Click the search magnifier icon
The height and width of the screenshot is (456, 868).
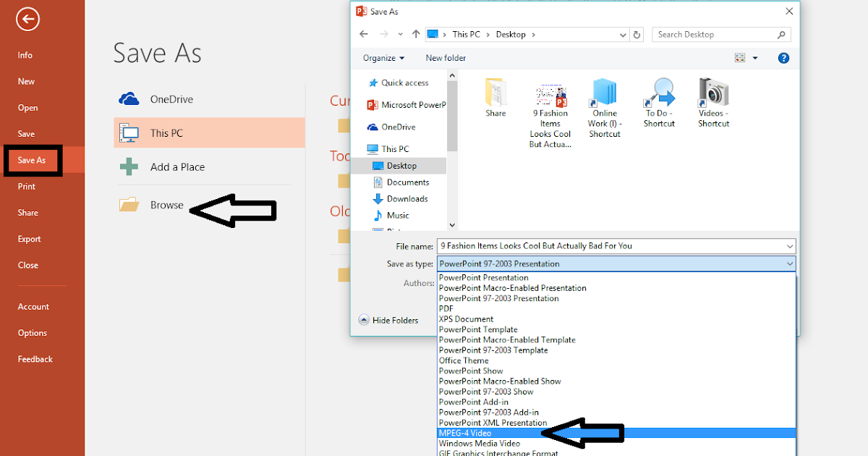781,34
